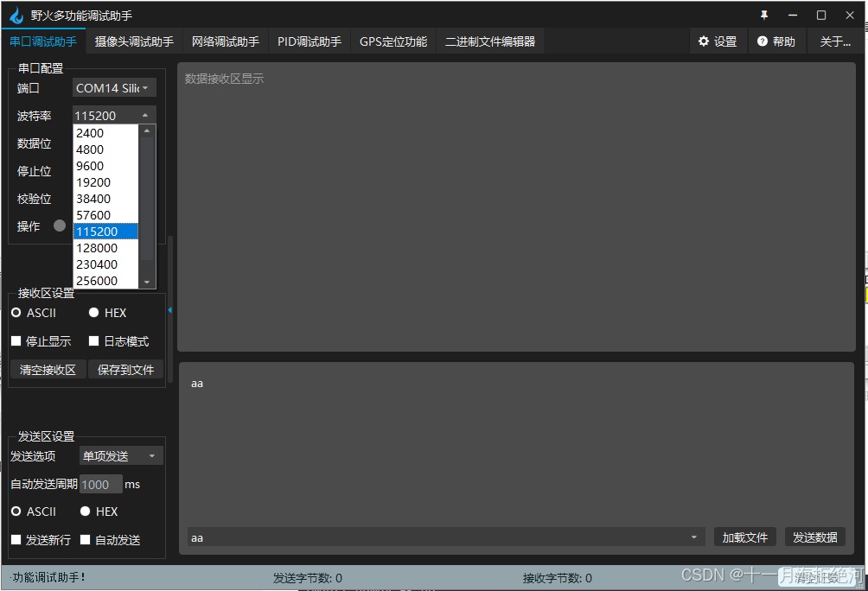868x591 pixels.
Task: Choose 2400 baud rate
Action: click(x=105, y=133)
